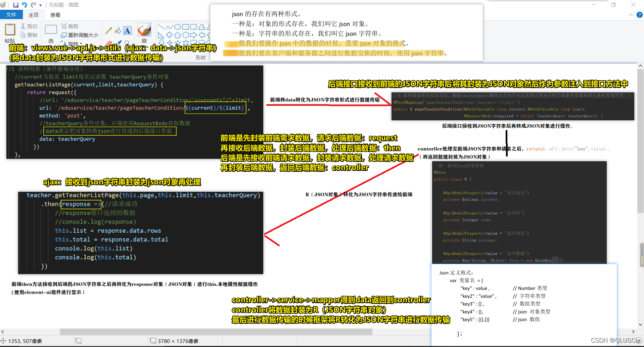Open the Customize Quick Access Toolbar arrow
This screenshot has width=644, height=347.
coord(40,5)
